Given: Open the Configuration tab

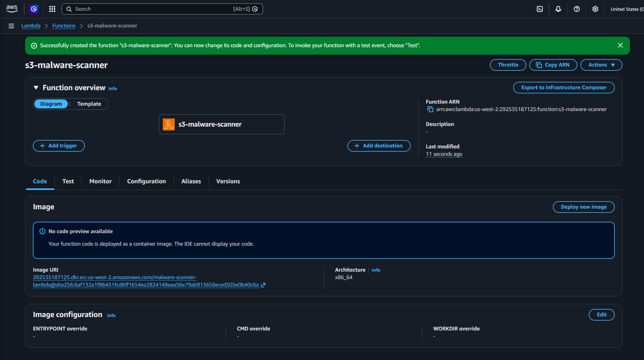Looking at the screenshot, I should tap(146, 181).
